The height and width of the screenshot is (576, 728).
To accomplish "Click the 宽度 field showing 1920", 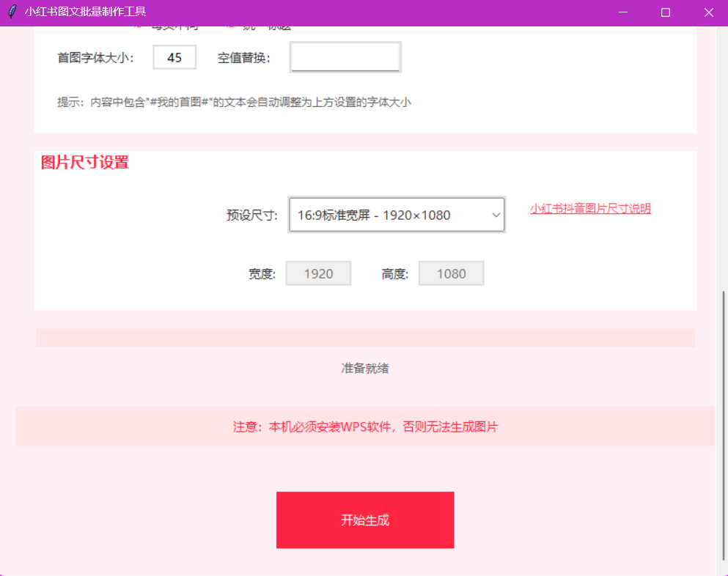I will tap(318, 273).
